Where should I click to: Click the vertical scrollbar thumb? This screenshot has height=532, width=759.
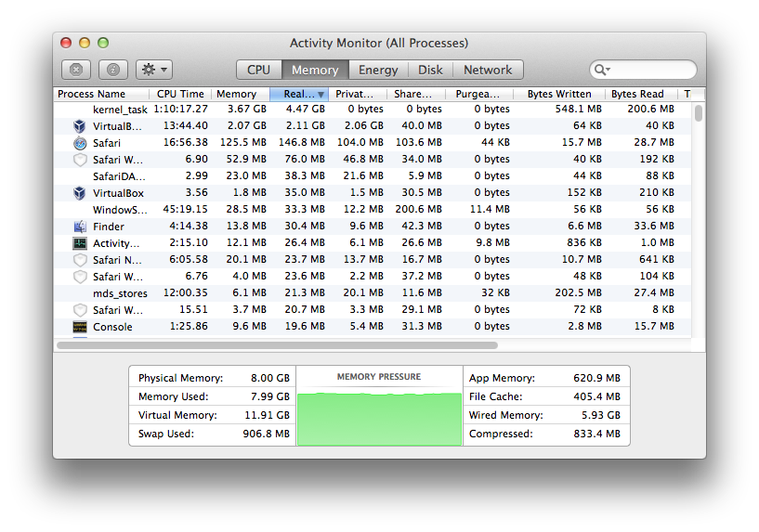698,112
